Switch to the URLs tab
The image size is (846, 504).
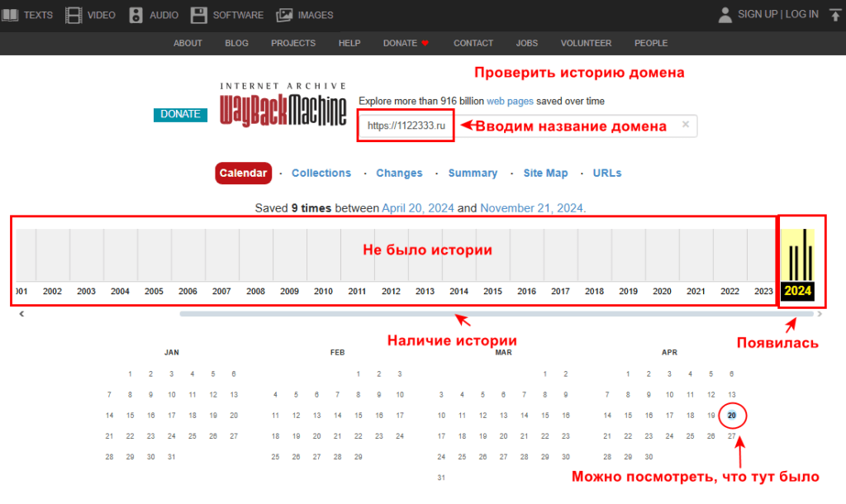607,174
